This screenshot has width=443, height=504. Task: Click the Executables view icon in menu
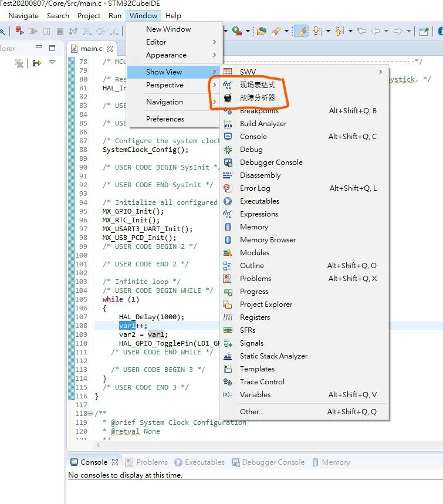228,201
